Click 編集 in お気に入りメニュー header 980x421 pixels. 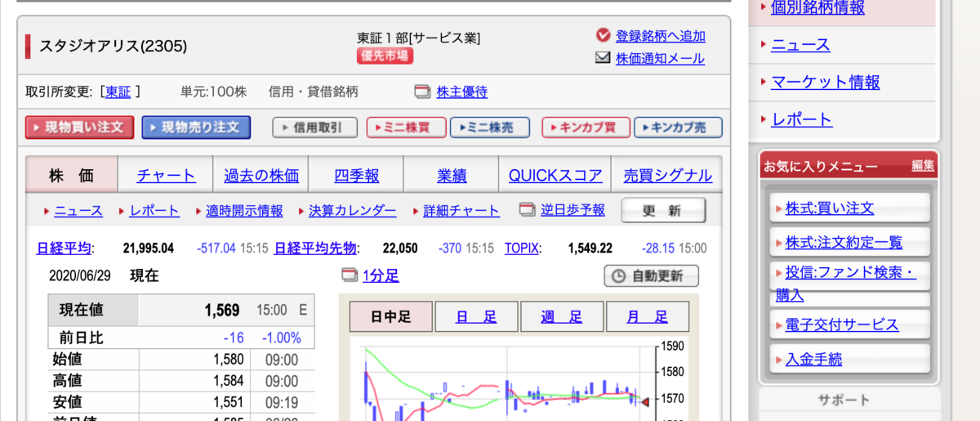pos(923,166)
